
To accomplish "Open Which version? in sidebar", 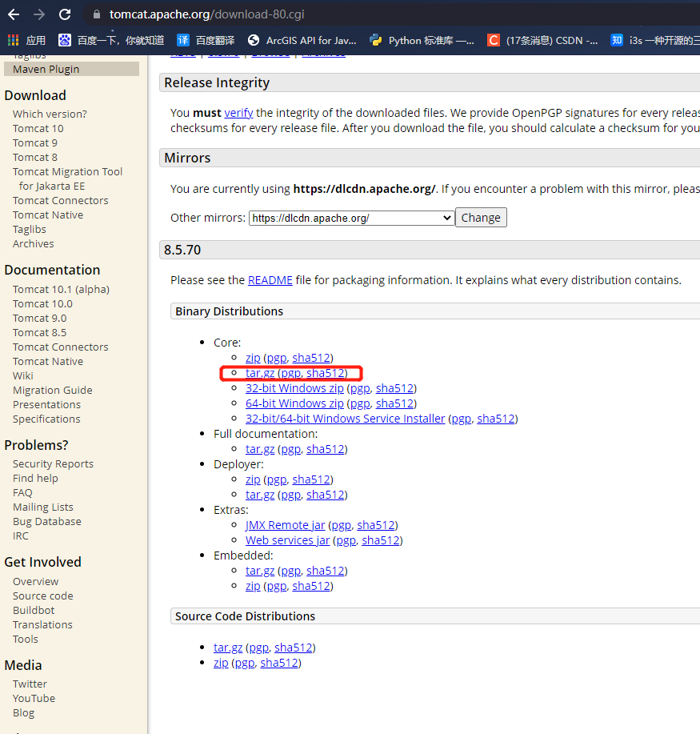I will 50,114.
